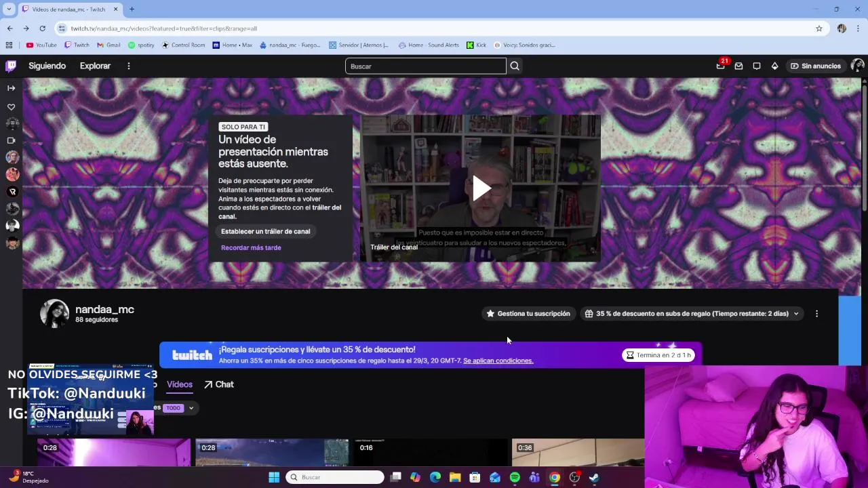Click the search magnifier button
This screenshot has width=868, height=488.
515,66
